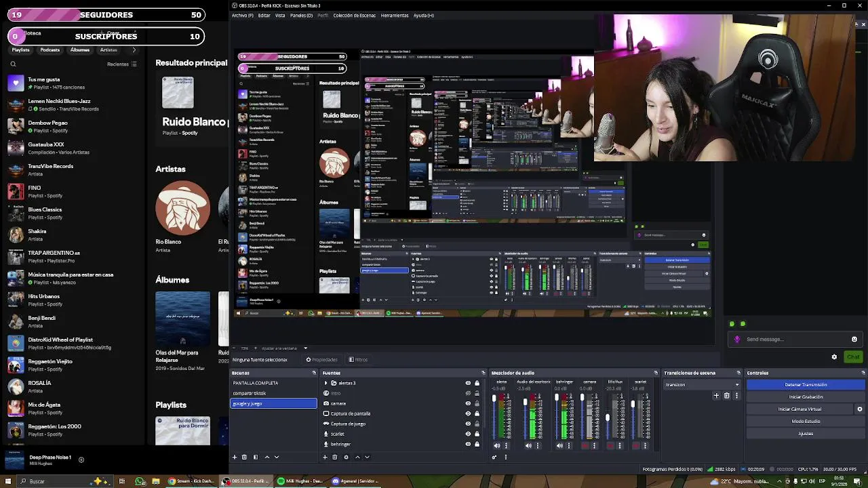Open the alerta channel three-dot options
Image resolution: width=868 pixels, height=488 pixels.
pyautogui.click(x=506, y=446)
